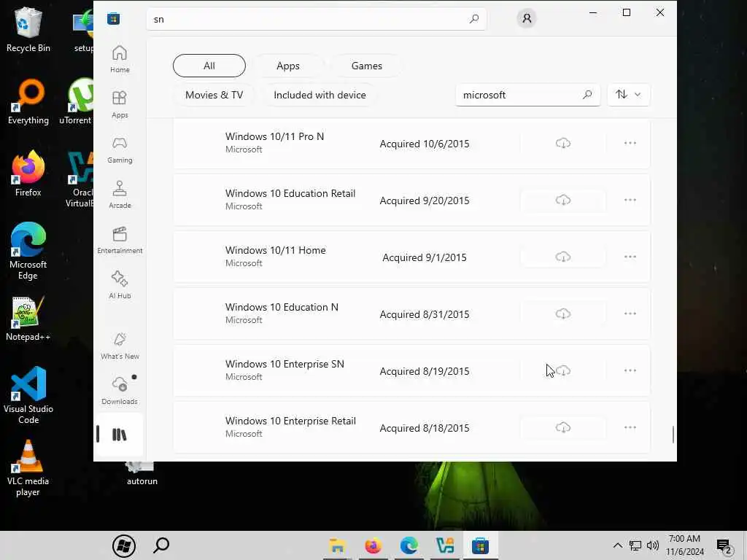Select Included with device filter
The image size is (747, 560).
tap(320, 95)
